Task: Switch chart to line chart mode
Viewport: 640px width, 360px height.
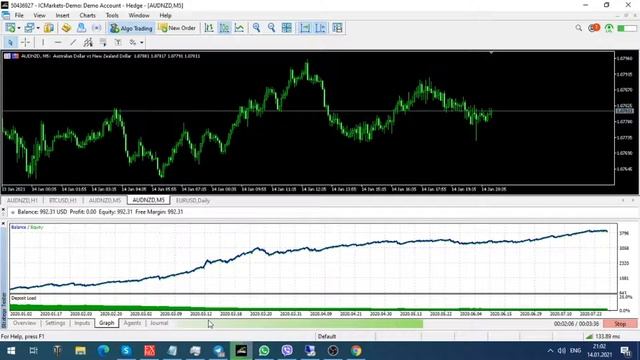Action: pos(240,28)
